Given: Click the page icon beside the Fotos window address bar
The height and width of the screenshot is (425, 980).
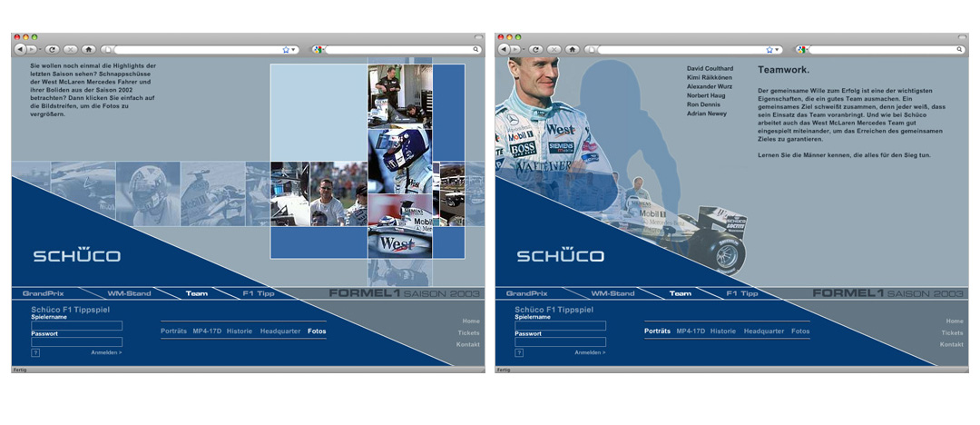Looking at the screenshot, I should 107,49.
